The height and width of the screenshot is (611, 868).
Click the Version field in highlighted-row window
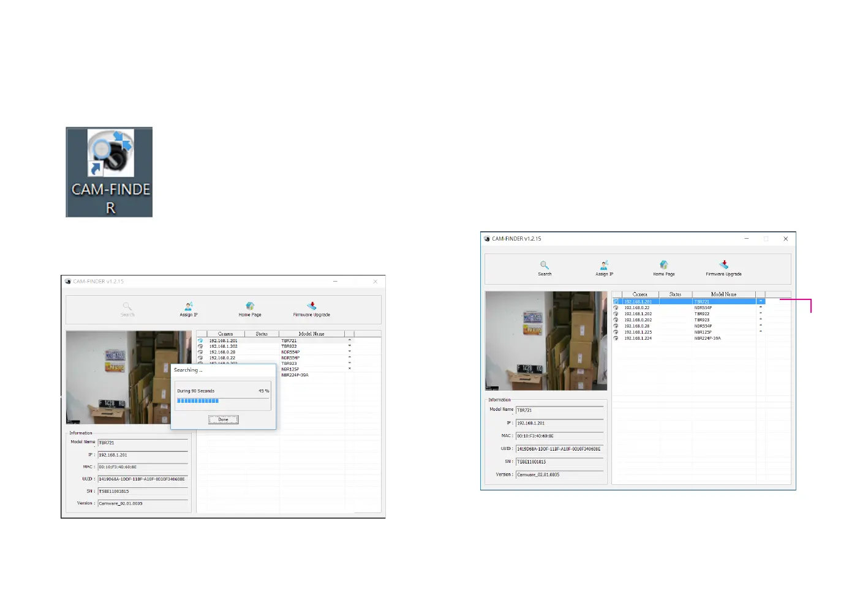(560, 474)
